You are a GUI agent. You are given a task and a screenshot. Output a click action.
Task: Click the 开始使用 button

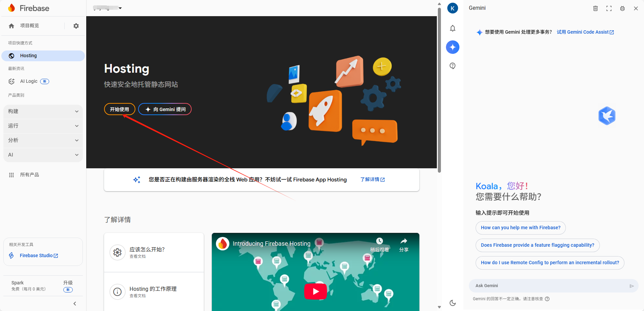[x=120, y=109]
